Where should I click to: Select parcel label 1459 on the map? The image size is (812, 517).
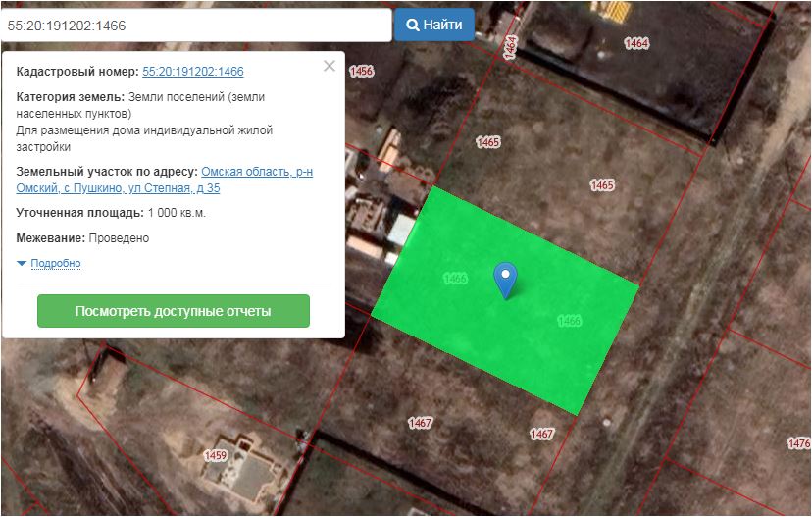[x=215, y=455]
